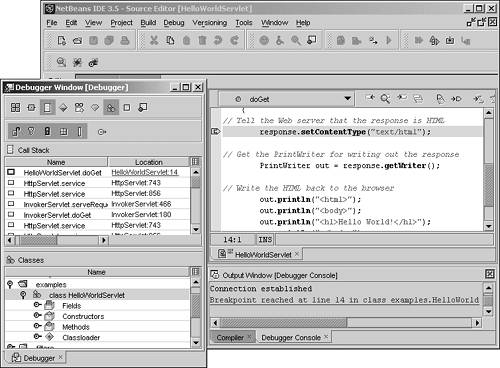Click the Copy icon in main toolbar
This screenshot has height=368, width=500.
[170, 40]
